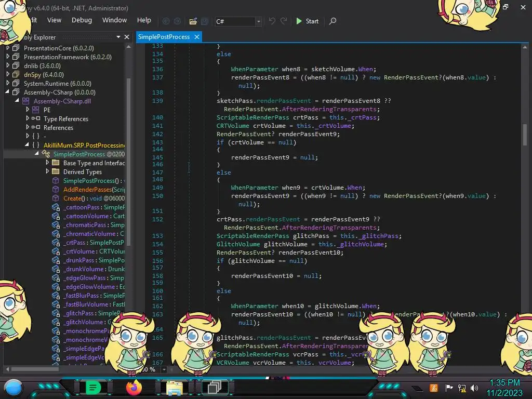Close the Assembly Explorer panel

[x=127, y=37]
